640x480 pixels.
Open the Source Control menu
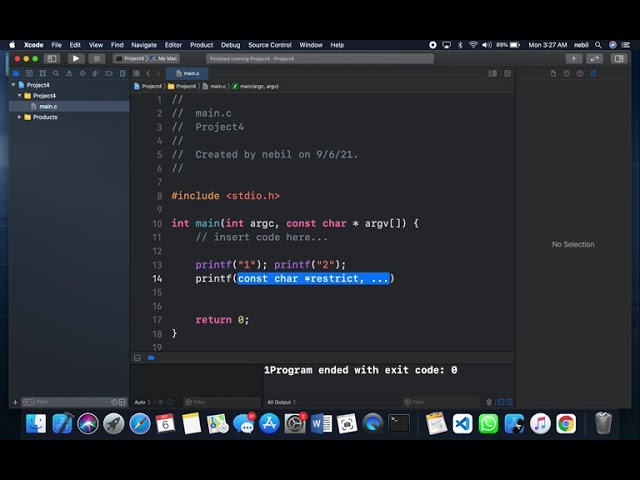(x=270, y=45)
